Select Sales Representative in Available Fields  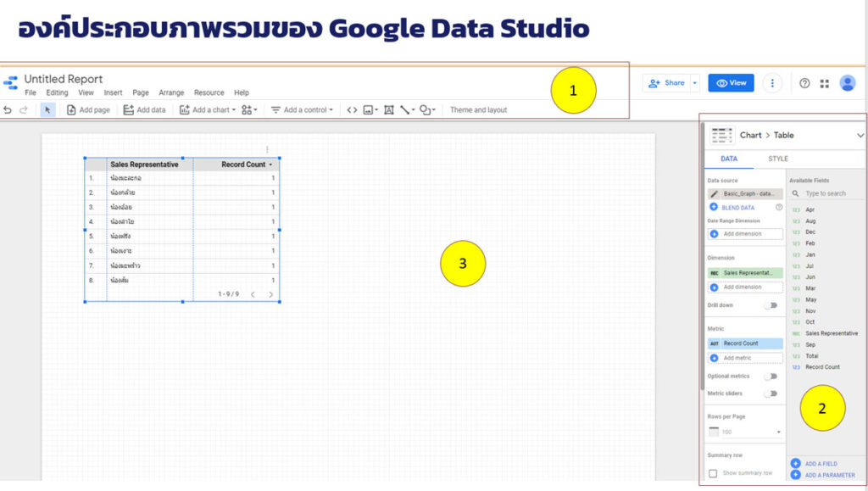point(832,334)
